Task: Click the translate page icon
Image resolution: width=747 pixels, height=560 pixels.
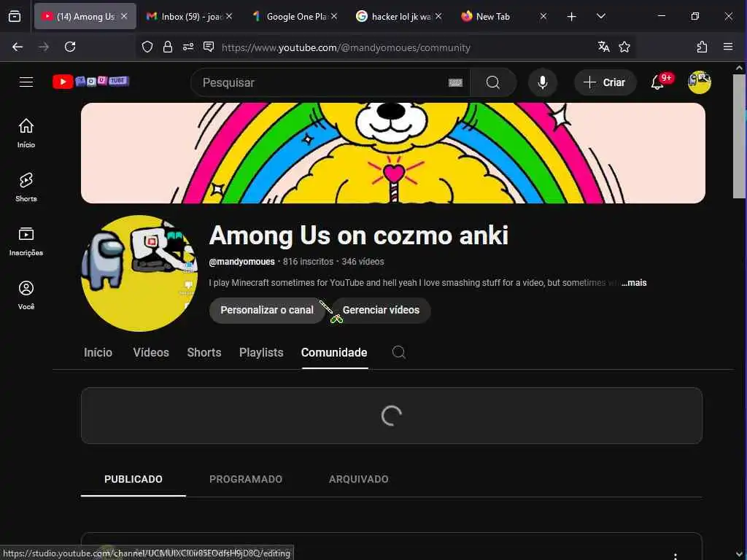Action: tap(603, 47)
